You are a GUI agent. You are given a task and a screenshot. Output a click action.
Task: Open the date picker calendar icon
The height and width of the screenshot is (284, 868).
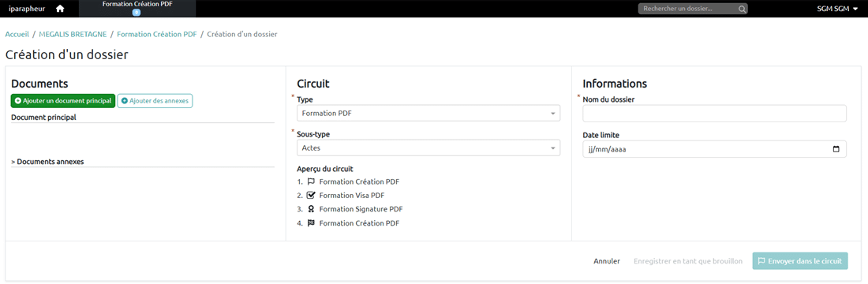[x=836, y=149]
